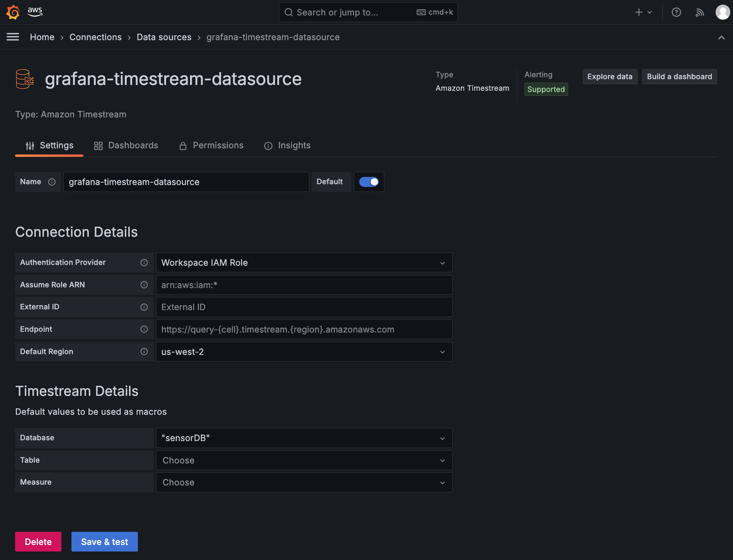Open the Table Choose dropdown
The width and height of the screenshot is (733, 560).
click(x=304, y=460)
